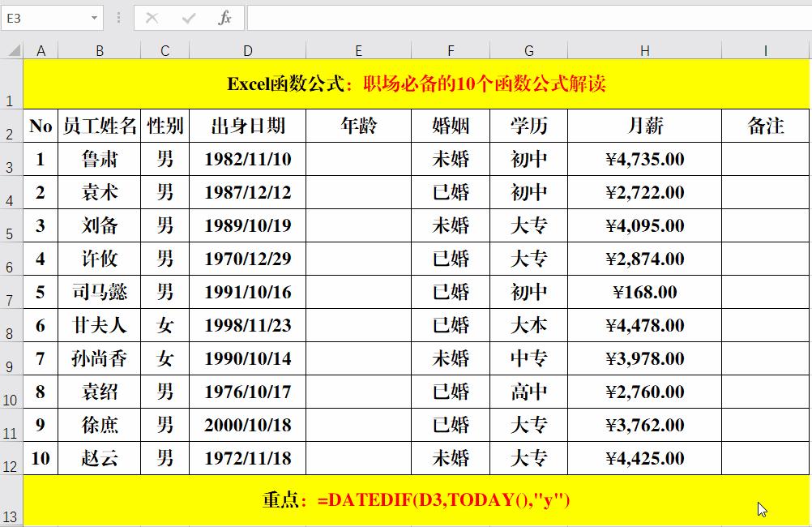Select the cell showing ¥168.00
Image resolution: width=812 pixels, height=527 pixels.
pyautogui.click(x=644, y=292)
